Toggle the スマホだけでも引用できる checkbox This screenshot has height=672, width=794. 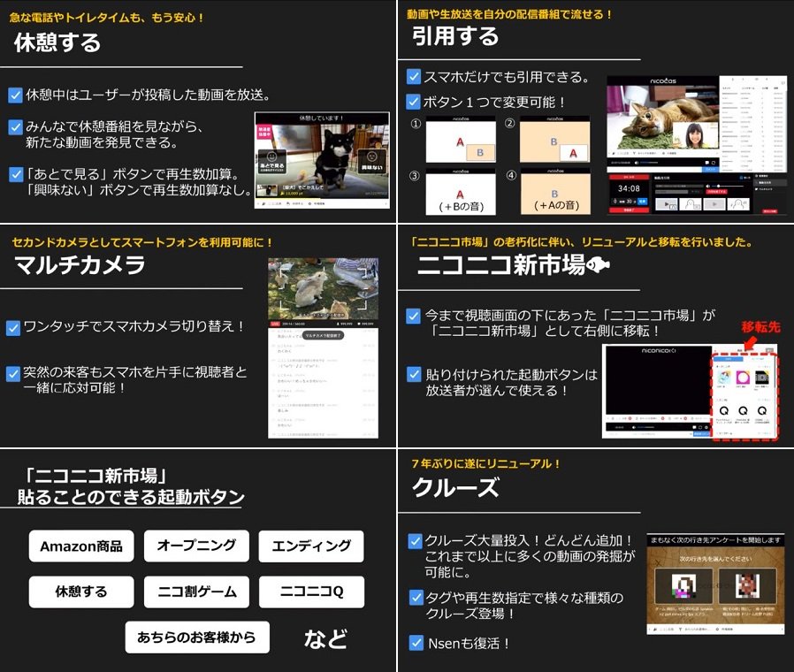point(414,77)
